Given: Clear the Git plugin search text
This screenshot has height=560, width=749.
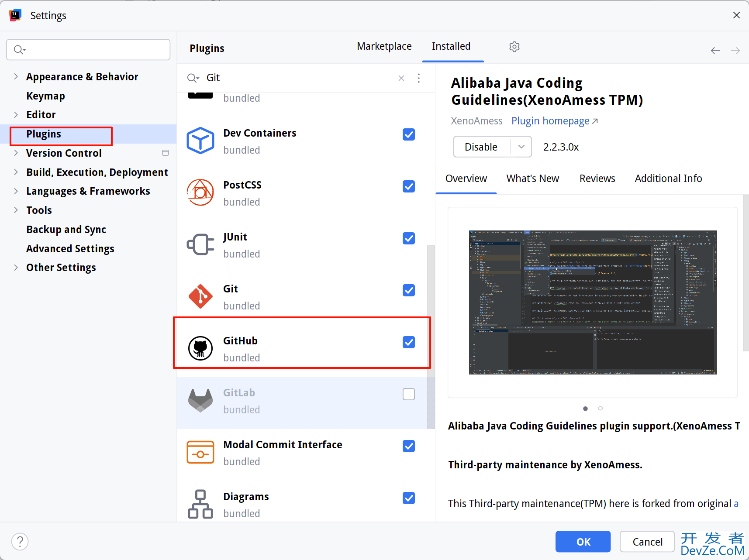Looking at the screenshot, I should pyautogui.click(x=401, y=78).
